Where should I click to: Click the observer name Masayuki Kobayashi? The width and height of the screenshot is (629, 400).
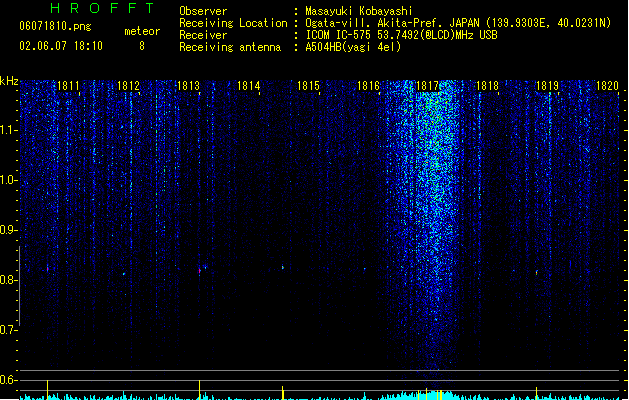(x=359, y=11)
